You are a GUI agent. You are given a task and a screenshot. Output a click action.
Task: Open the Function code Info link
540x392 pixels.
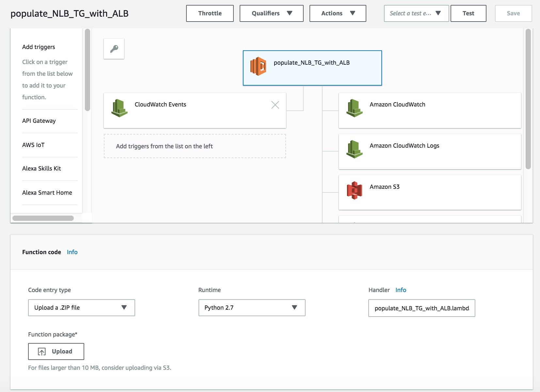coord(72,252)
